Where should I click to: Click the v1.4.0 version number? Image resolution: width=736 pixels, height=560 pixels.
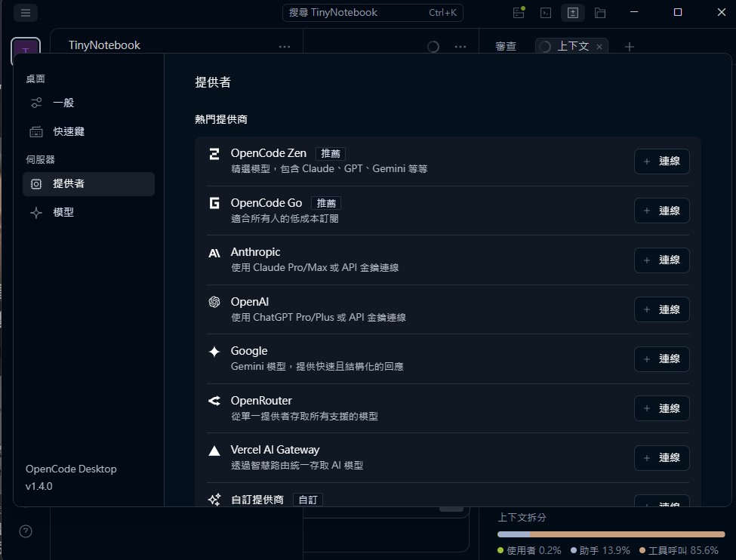coord(39,486)
